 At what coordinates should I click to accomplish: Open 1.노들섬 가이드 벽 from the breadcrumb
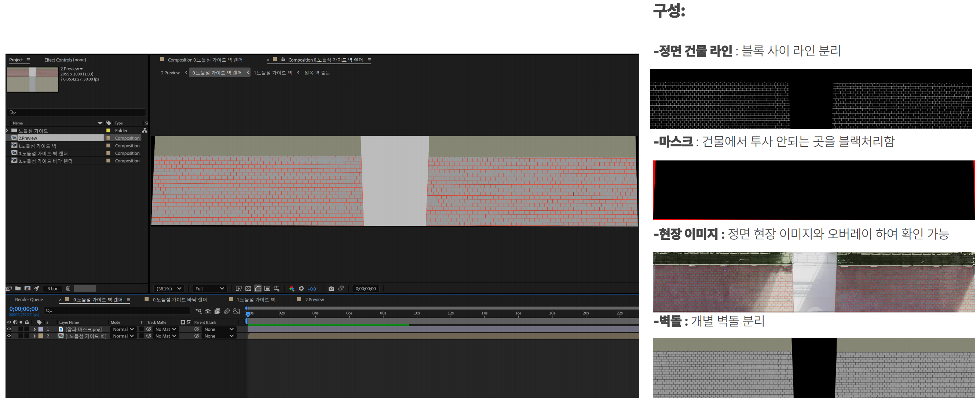coord(273,72)
